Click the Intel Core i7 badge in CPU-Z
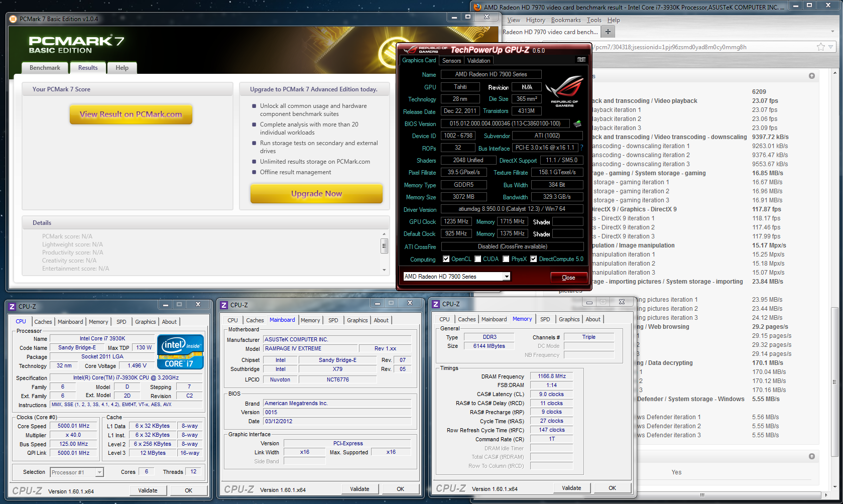The height and width of the screenshot is (504, 843). tap(180, 351)
